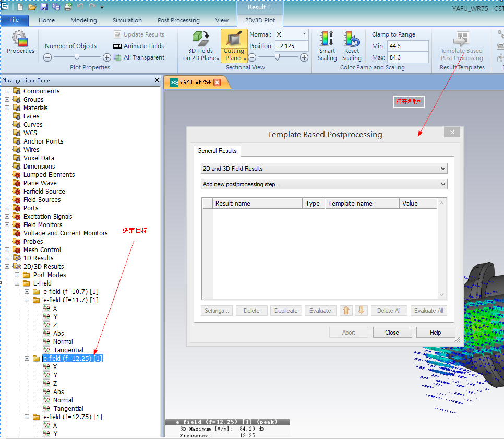Open the plot Properties icon

coord(20,42)
